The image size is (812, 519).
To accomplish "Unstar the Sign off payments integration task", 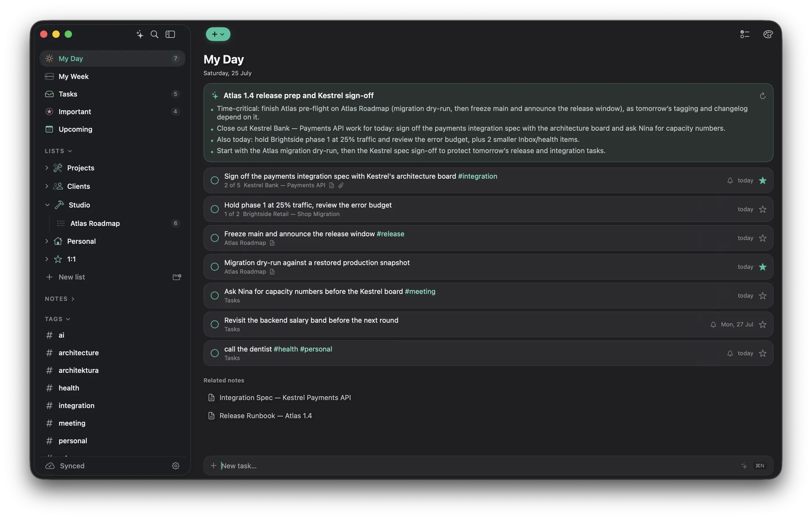I will pos(763,181).
